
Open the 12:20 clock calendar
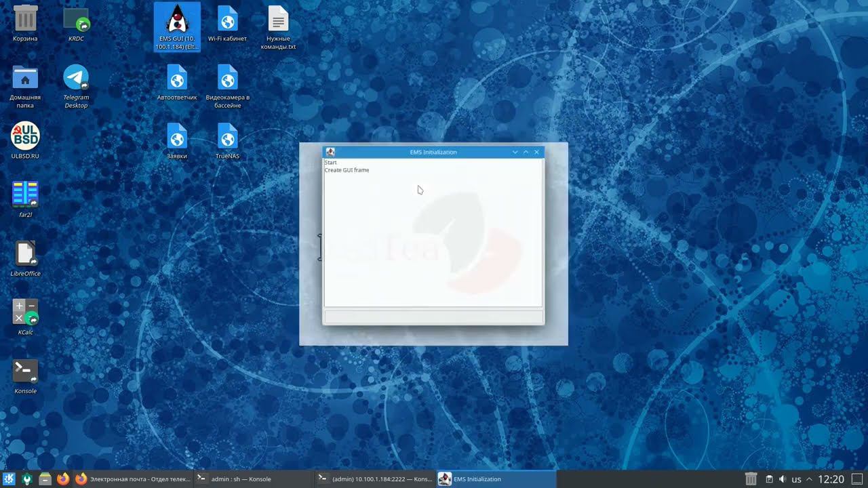click(831, 479)
